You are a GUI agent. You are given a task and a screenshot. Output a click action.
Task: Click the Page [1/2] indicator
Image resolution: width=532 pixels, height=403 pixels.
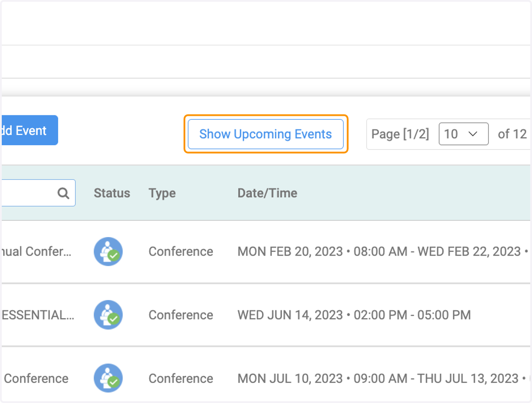[x=400, y=134]
